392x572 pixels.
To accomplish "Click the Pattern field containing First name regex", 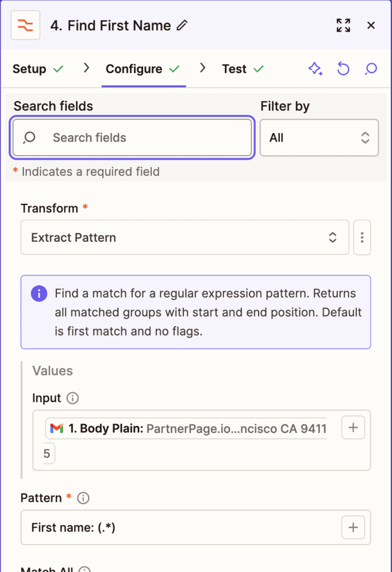I will [179, 527].
